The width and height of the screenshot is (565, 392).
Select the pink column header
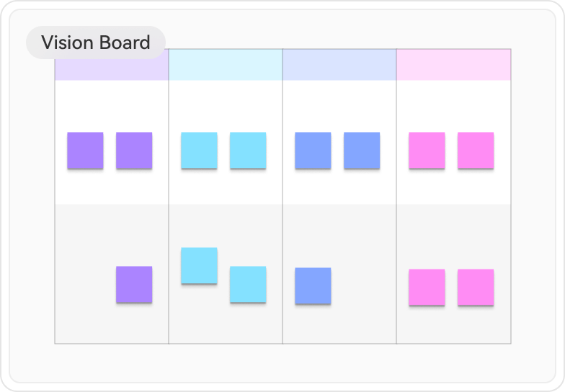(453, 65)
